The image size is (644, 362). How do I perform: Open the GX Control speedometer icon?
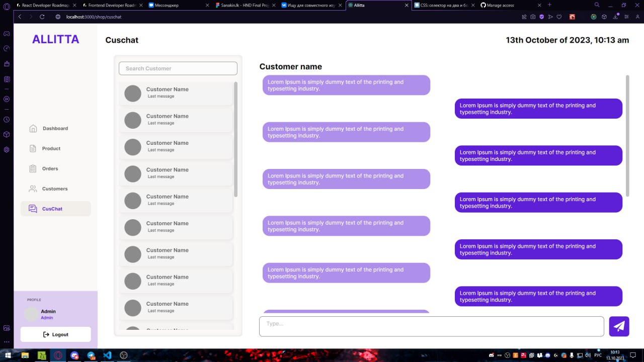(x=7, y=49)
